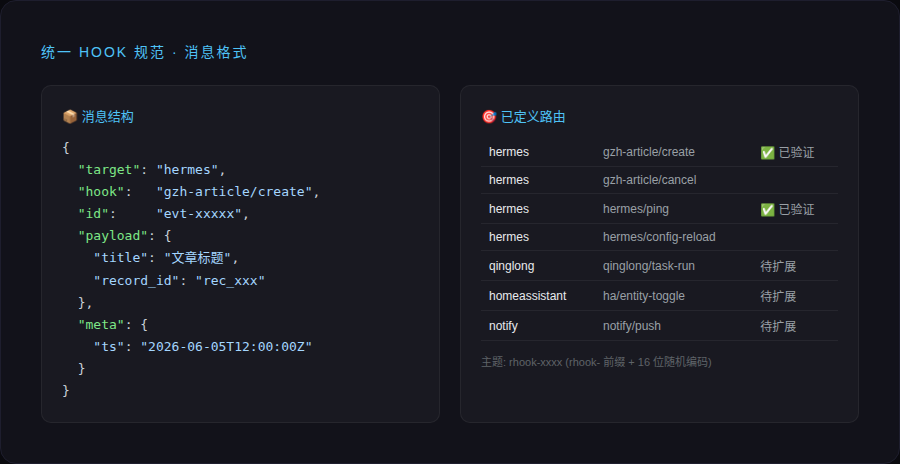The image size is (900, 464).
Task: Click the green check in hermes/ping row
Action: pyautogui.click(x=767, y=210)
